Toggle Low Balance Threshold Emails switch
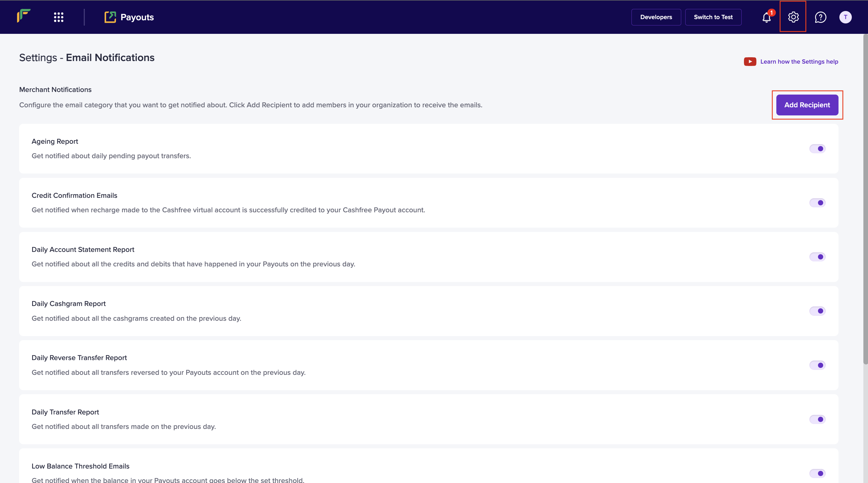The width and height of the screenshot is (868, 483). coord(817,473)
